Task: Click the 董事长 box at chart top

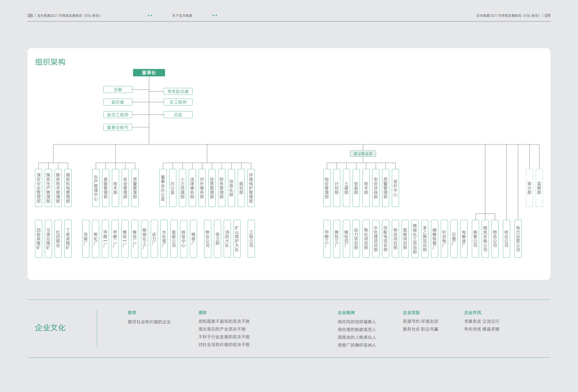Action: 149,73
